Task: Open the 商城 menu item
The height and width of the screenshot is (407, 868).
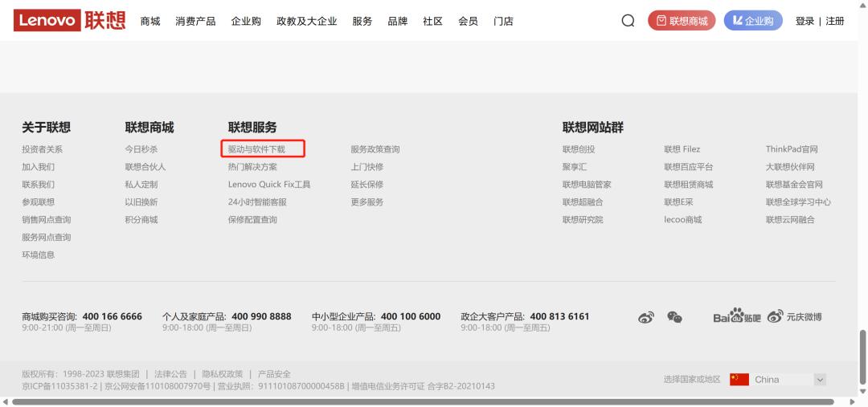Action: [150, 21]
